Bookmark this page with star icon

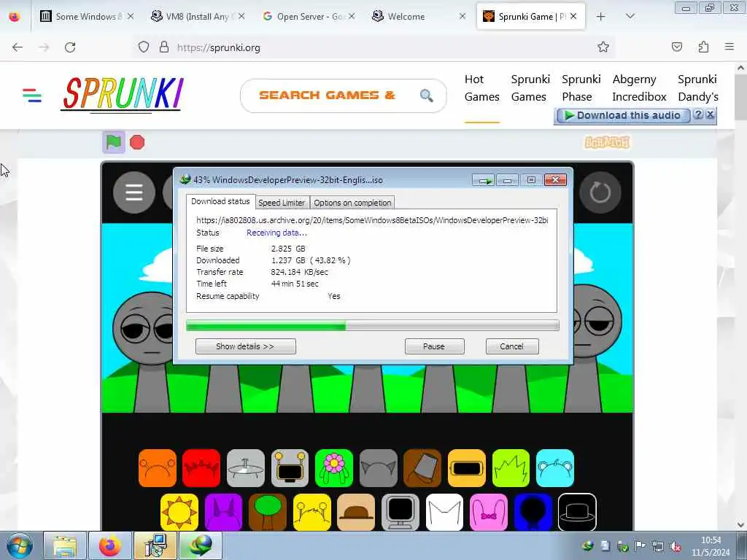[x=603, y=47]
